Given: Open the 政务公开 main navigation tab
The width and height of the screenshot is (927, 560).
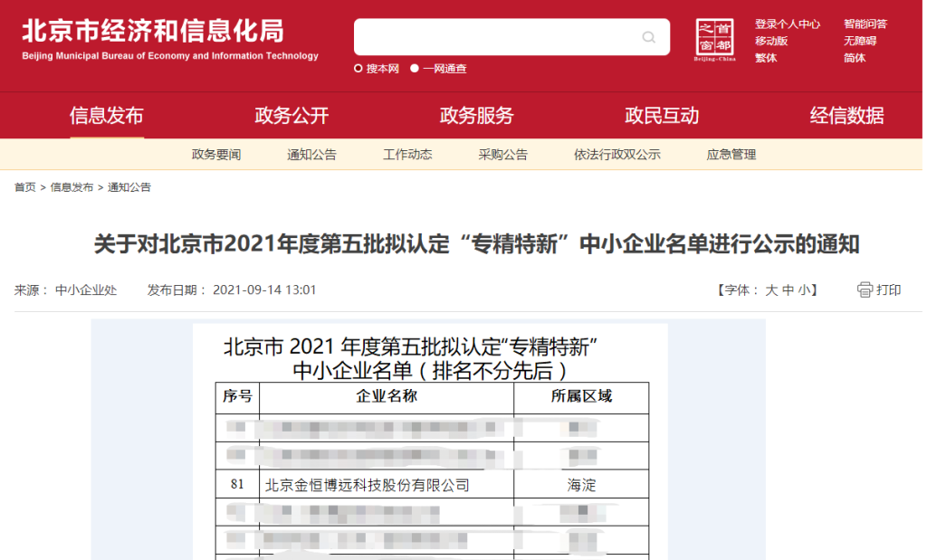Looking at the screenshot, I should click(x=291, y=116).
